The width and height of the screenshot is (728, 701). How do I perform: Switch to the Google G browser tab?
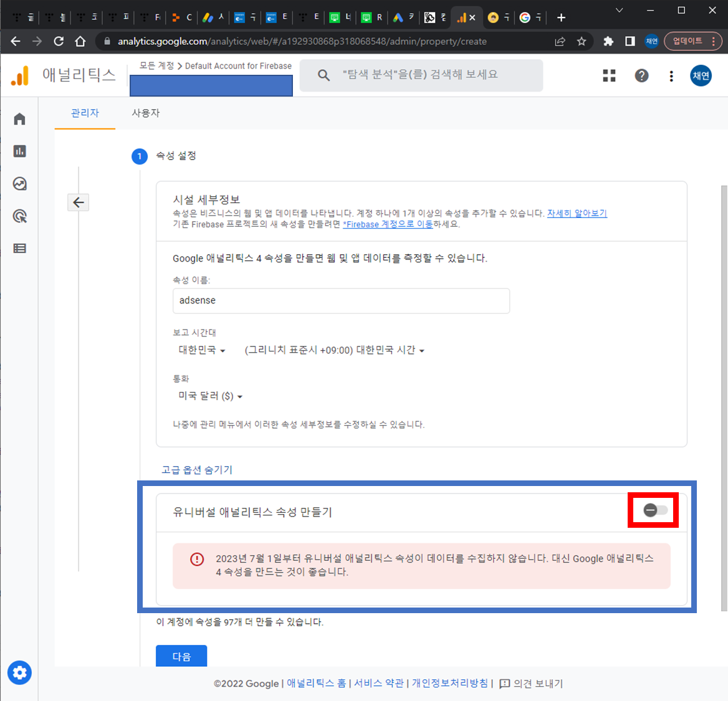530,17
